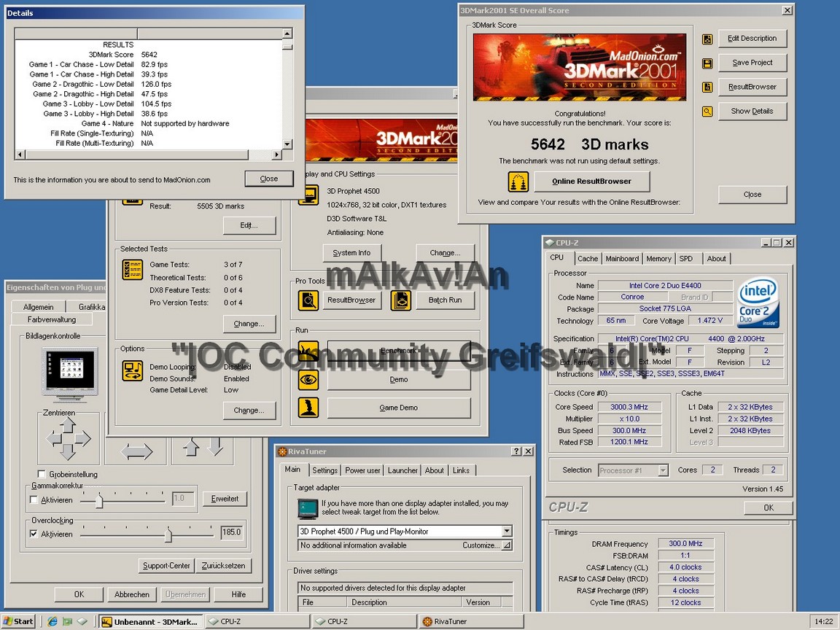Click the Benchmark run icon
840x630 pixels.
coord(308,351)
